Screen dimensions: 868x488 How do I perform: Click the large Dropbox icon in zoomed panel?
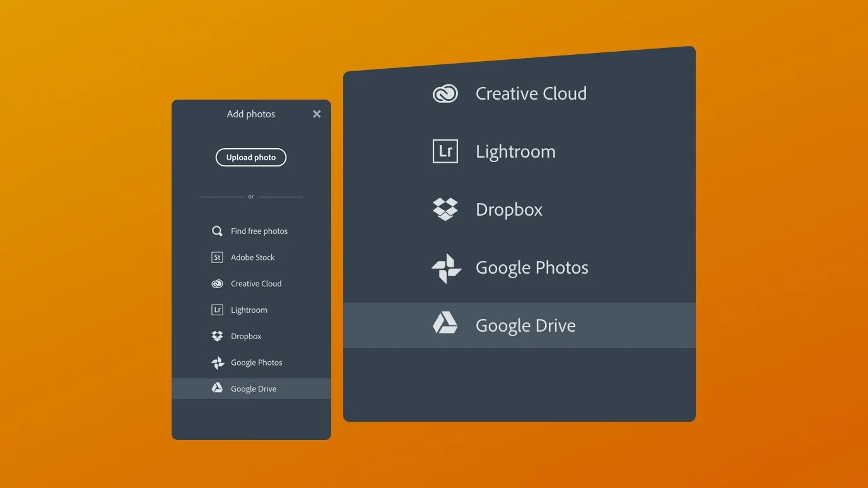pyautogui.click(x=445, y=209)
